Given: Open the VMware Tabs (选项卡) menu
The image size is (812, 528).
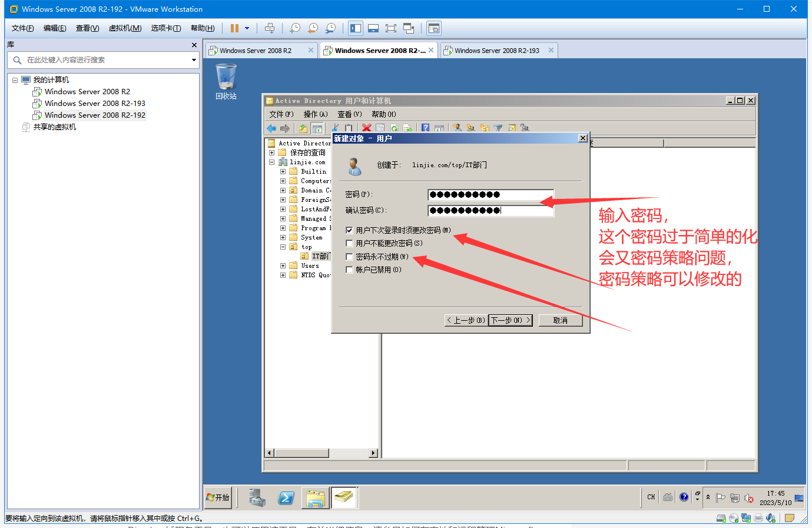Looking at the screenshot, I should (165, 28).
